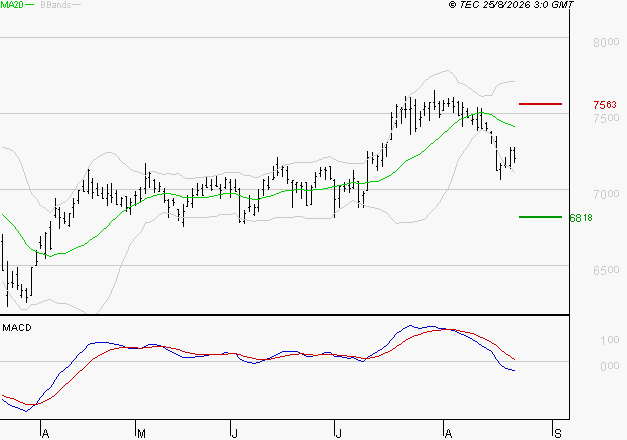
Task: Click the TEC copyright timestamp text
Action: pyautogui.click(x=511, y=4)
